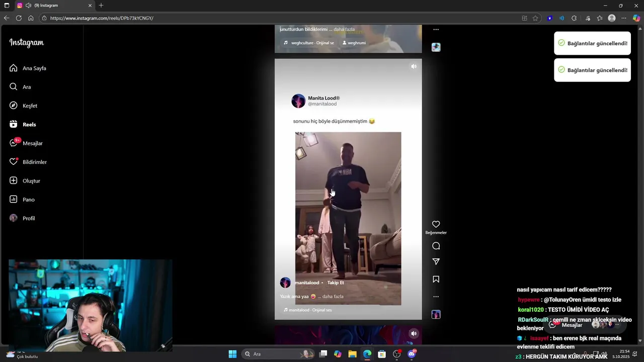This screenshot has height=362, width=644.
Task: Click the browser home button
Action: tap(31, 18)
